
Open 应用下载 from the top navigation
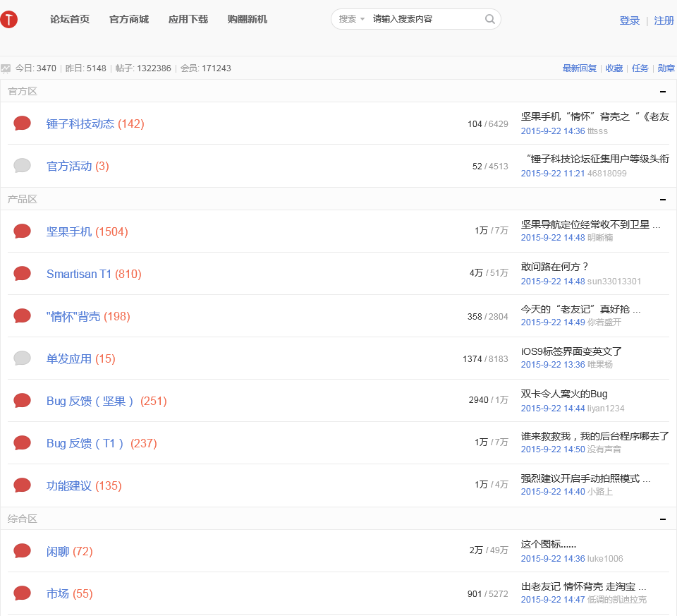(188, 20)
